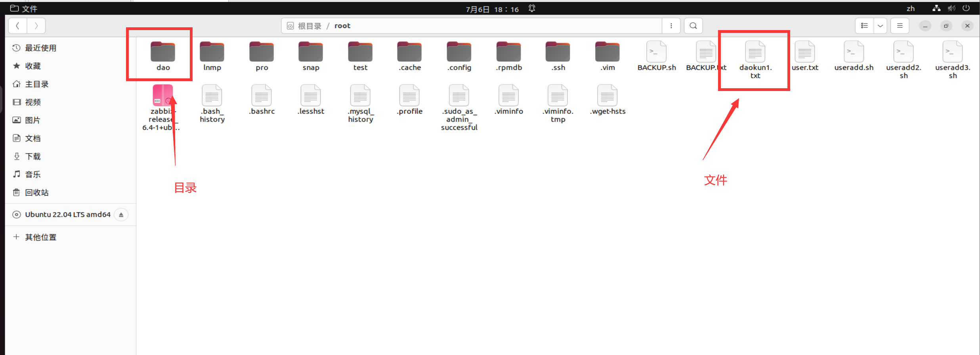Image resolution: width=980 pixels, height=355 pixels.
Task: Select the user.txt file
Action: 804,56
